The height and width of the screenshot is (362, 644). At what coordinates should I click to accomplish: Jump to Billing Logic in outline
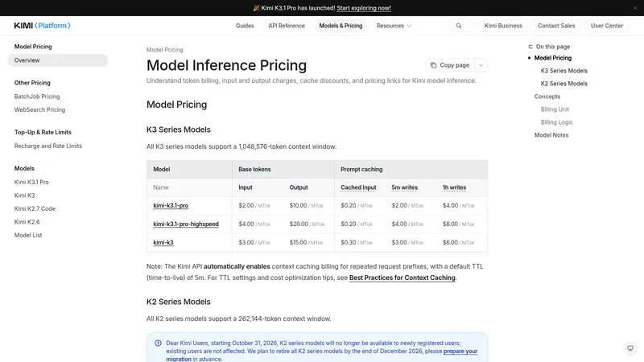[556, 122]
